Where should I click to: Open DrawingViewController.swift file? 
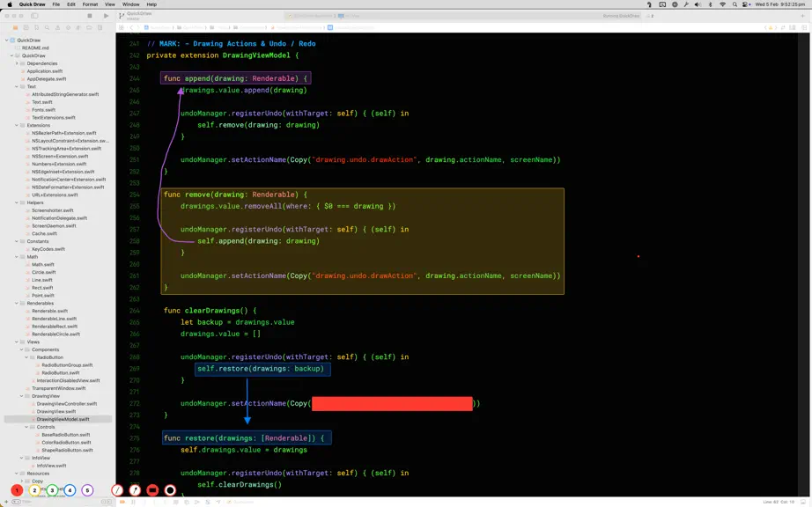67,404
